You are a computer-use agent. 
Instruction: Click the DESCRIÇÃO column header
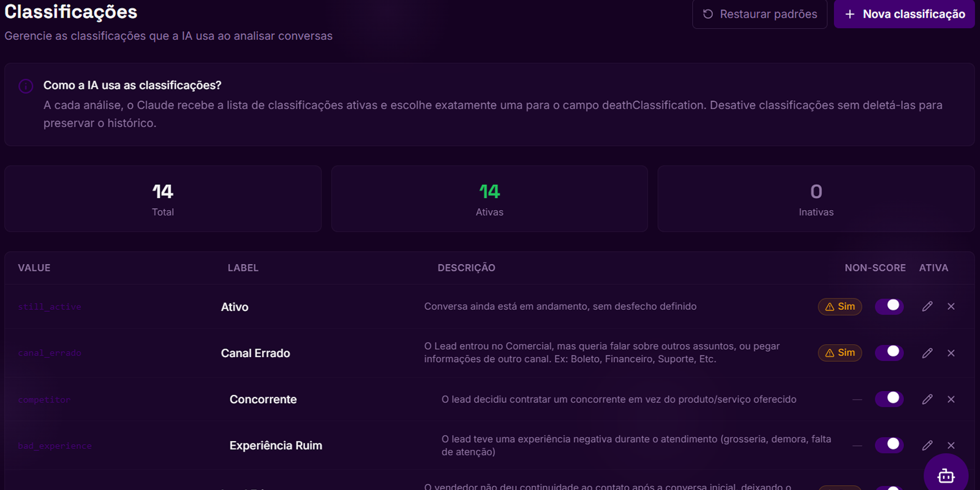click(466, 268)
